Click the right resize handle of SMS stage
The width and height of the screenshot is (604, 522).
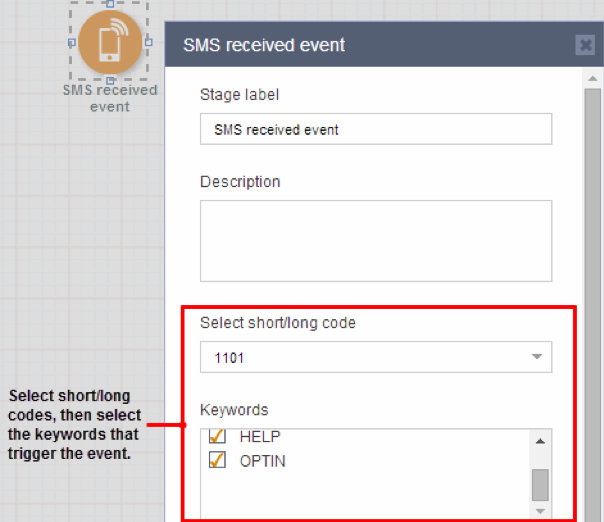[x=148, y=43]
